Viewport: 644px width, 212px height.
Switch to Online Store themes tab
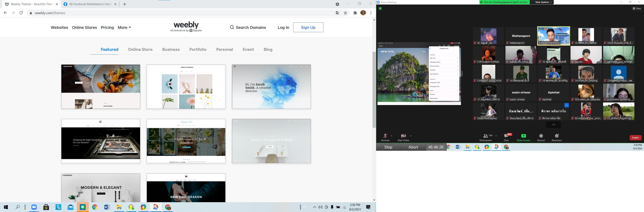140,49
